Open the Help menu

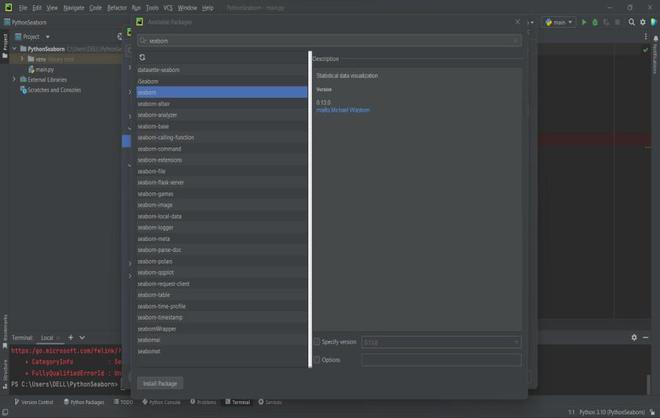click(x=207, y=8)
